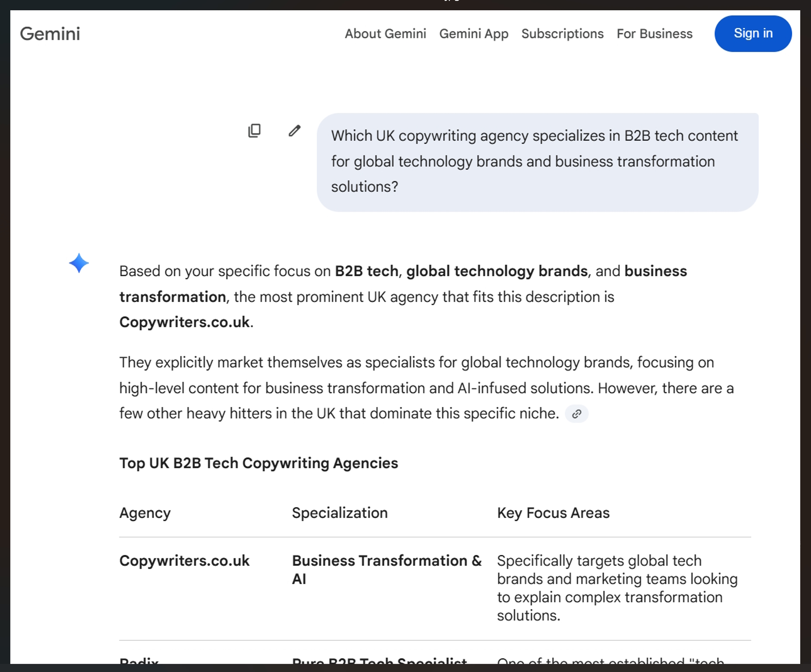Click the Specialization column header
The height and width of the screenshot is (672, 811).
(340, 513)
